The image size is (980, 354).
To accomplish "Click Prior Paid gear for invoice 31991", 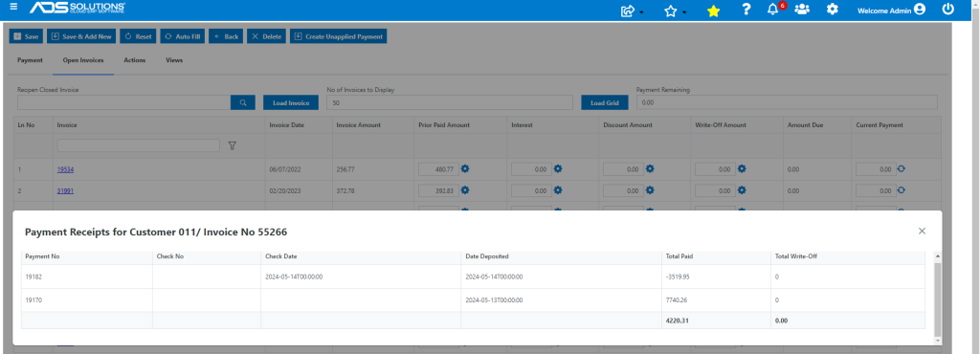I will tap(465, 190).
